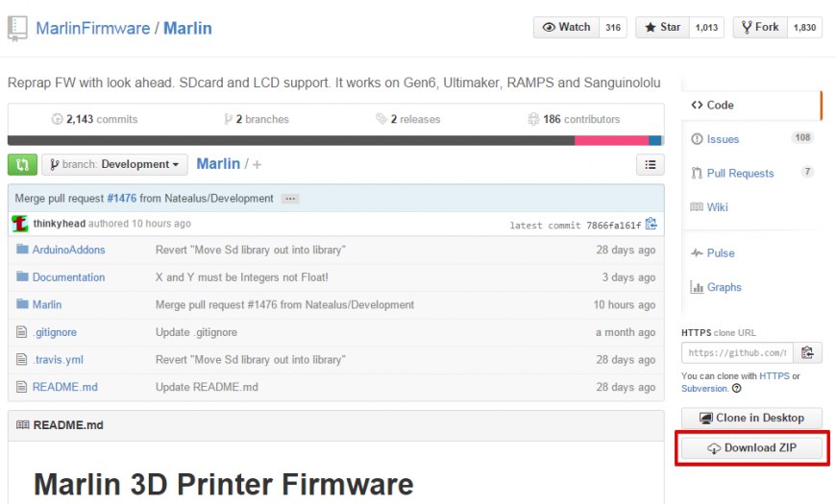836x504 pixels.
Task: Click the Pulse activity icon
Action: pyautogui.click(x=697, y=253)
